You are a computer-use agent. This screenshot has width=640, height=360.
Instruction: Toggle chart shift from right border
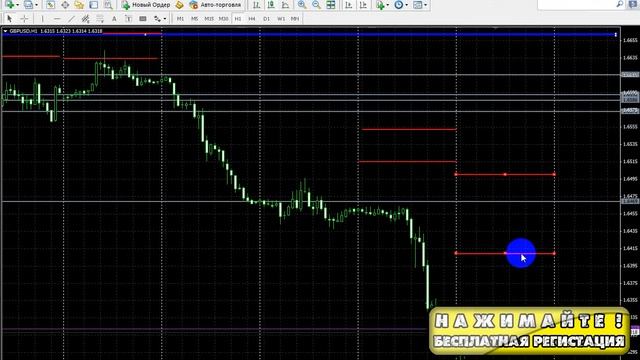tap(362, 5)
